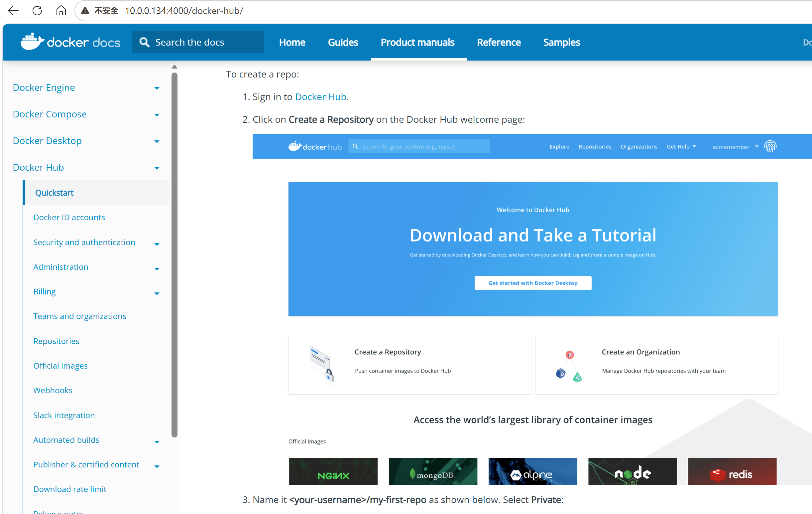Open Docker Desktop in the sidebar
The height and width of the screenshot is (514, 812).
47,141
